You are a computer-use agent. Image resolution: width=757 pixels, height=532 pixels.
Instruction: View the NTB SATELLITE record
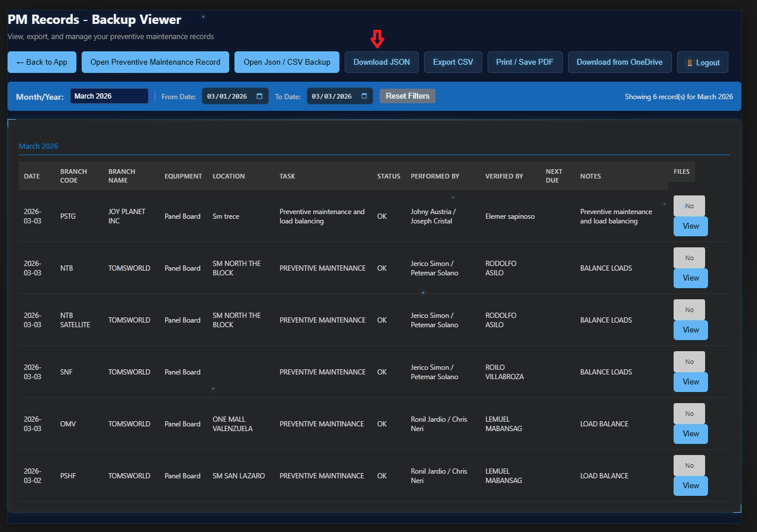[691, 330]
